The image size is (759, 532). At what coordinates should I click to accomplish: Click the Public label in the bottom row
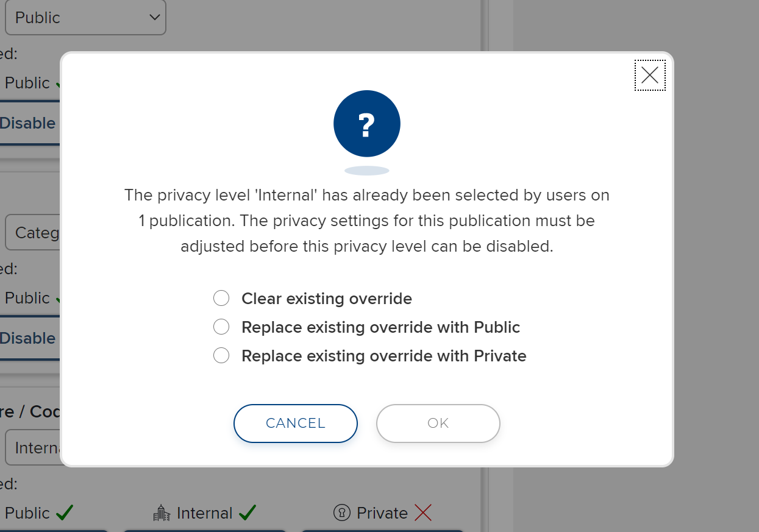click(x=27, y=513)
